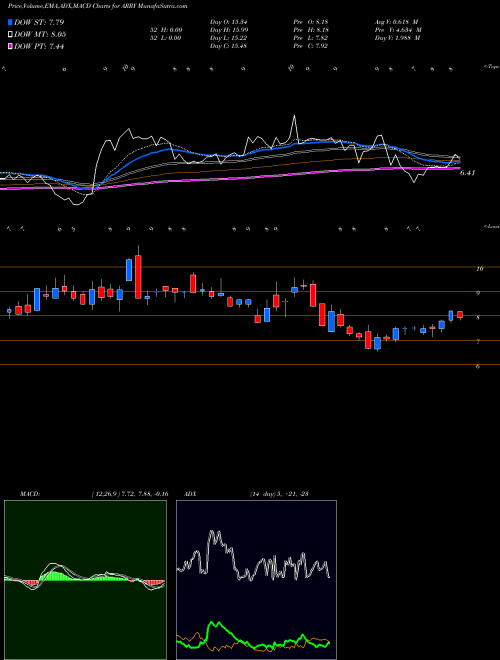Click the 'Avg V: 0.618 M' value
This screenshot has height=660, width=500.
396,22
